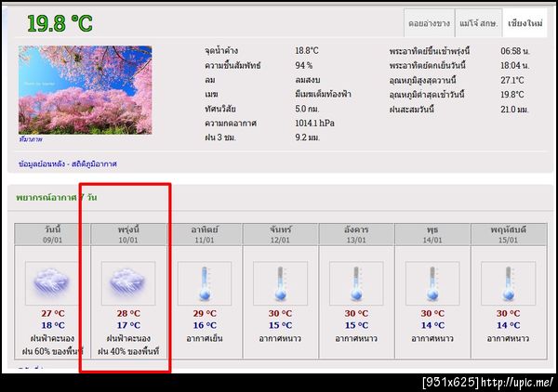Click the visibility value 5.0 กม.
Viewport: 558px width, 392px height.
[x=307, y=109]
